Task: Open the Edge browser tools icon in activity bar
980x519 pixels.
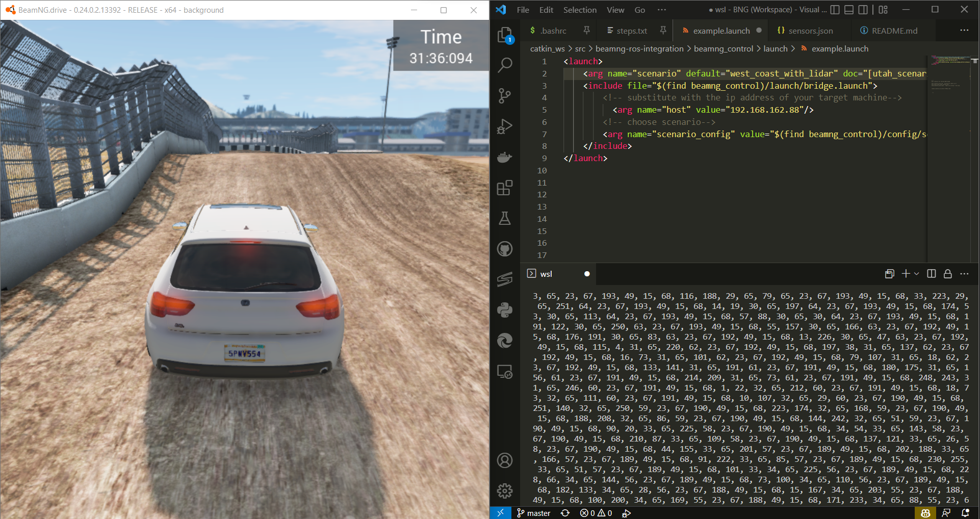Action: click(505, 341)
